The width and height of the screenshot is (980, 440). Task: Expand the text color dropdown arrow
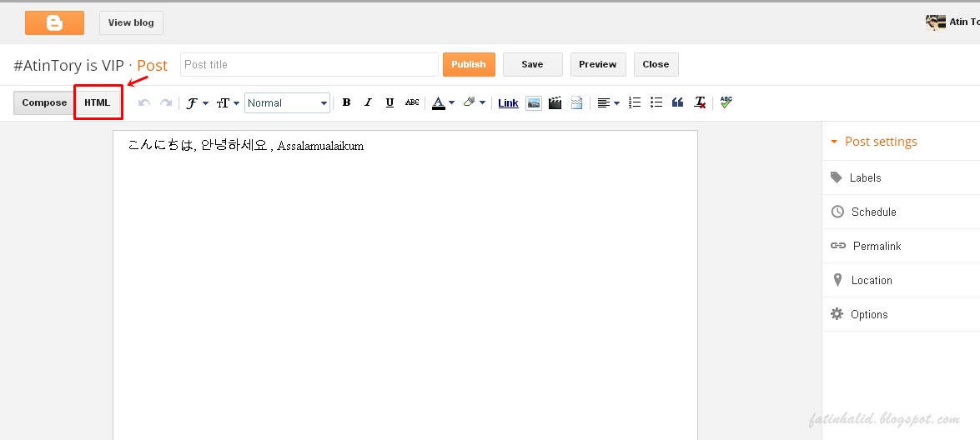click(452, 103)
